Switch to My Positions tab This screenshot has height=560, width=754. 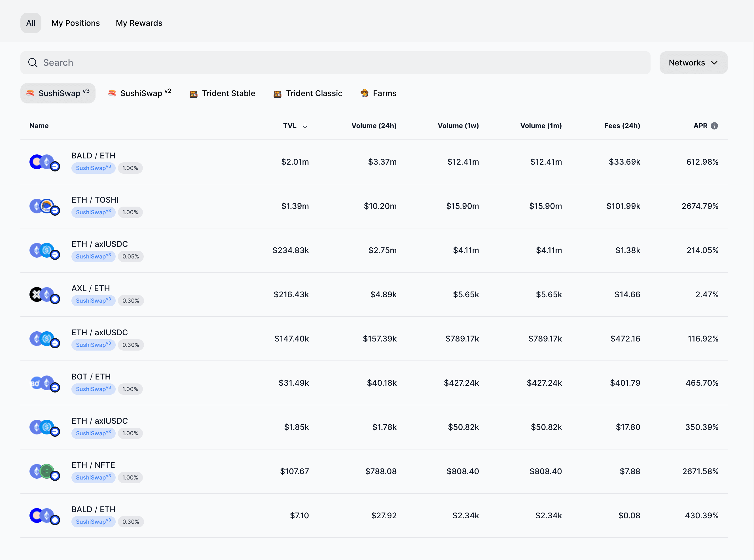tap(76, 23)
